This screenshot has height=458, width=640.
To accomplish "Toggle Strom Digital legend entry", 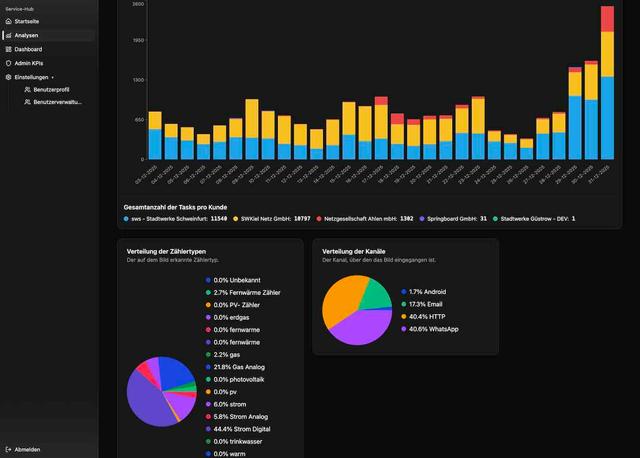I will click(x=238, y=428).
